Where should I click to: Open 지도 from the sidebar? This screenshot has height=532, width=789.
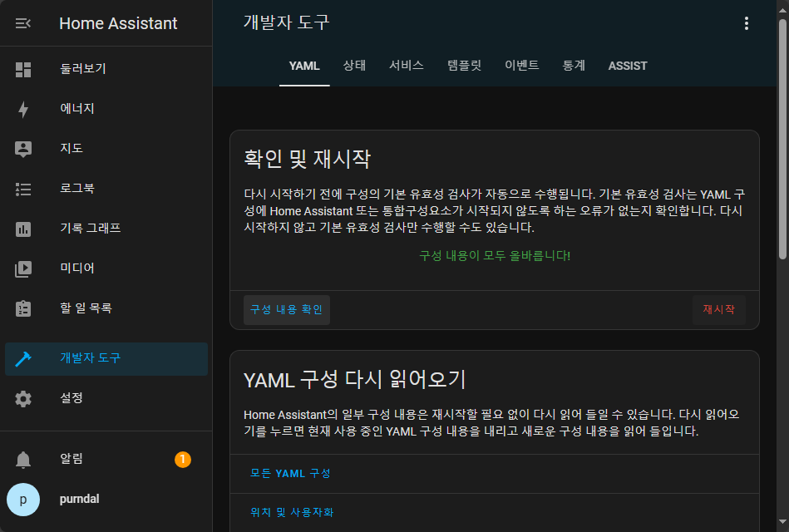(x=106, y=149)
